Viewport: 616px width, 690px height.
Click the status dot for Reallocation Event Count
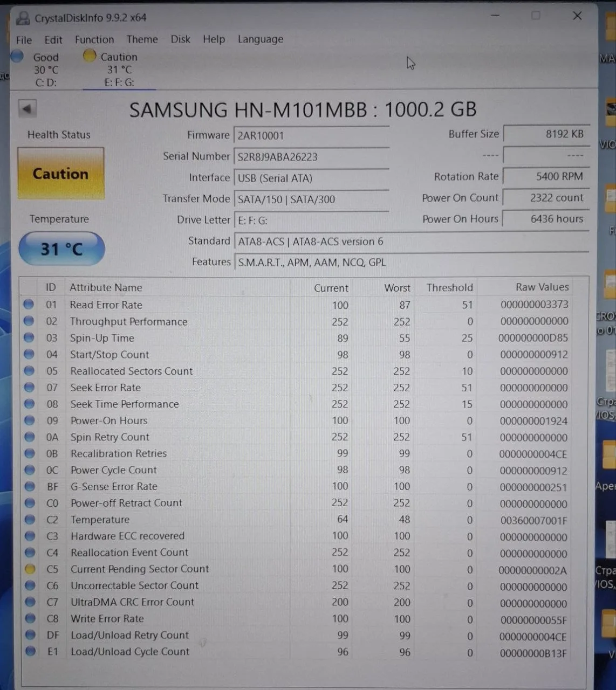pyautogui.click(x=30, y=552)
